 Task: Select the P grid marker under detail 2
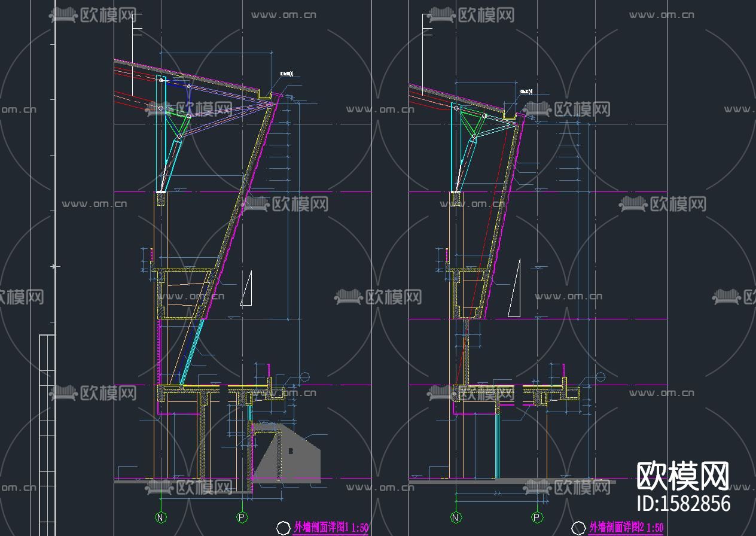point(536,517)
